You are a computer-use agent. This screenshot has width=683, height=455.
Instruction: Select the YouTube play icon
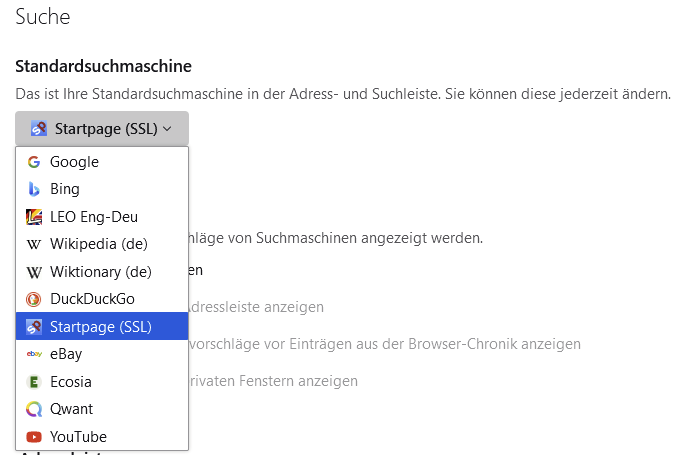coord(33,436)
